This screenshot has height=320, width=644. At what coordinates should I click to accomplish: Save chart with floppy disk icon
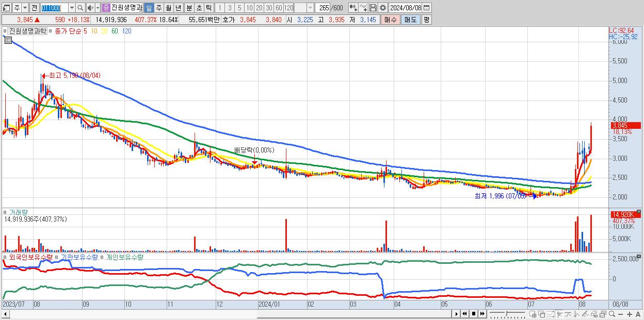(373, 8)
